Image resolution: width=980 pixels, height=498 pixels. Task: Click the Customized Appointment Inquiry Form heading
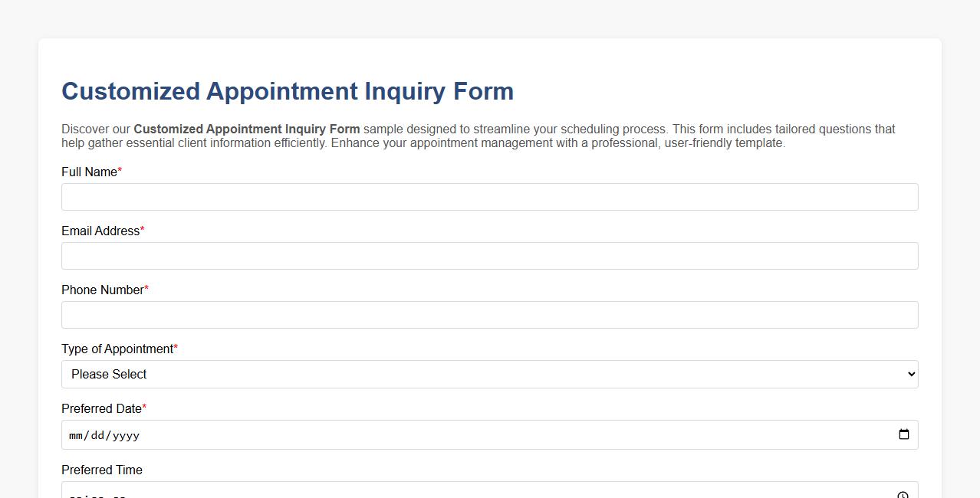tap(288, 90)
